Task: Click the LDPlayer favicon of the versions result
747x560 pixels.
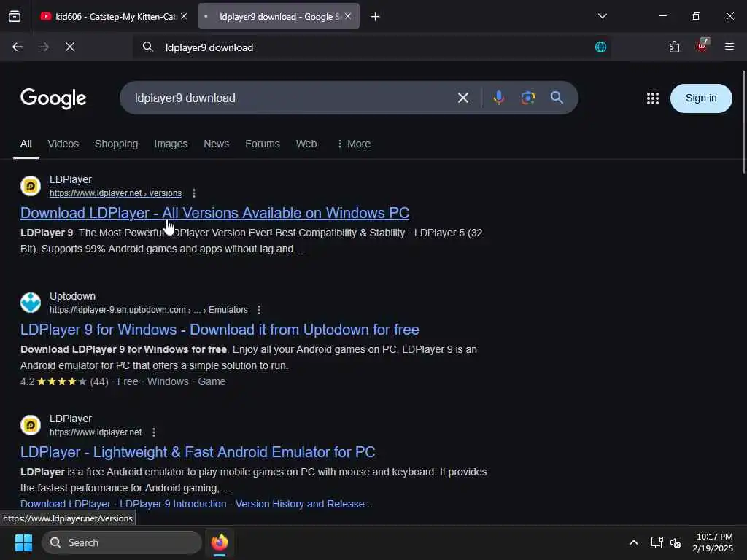Action: point(31,186)
